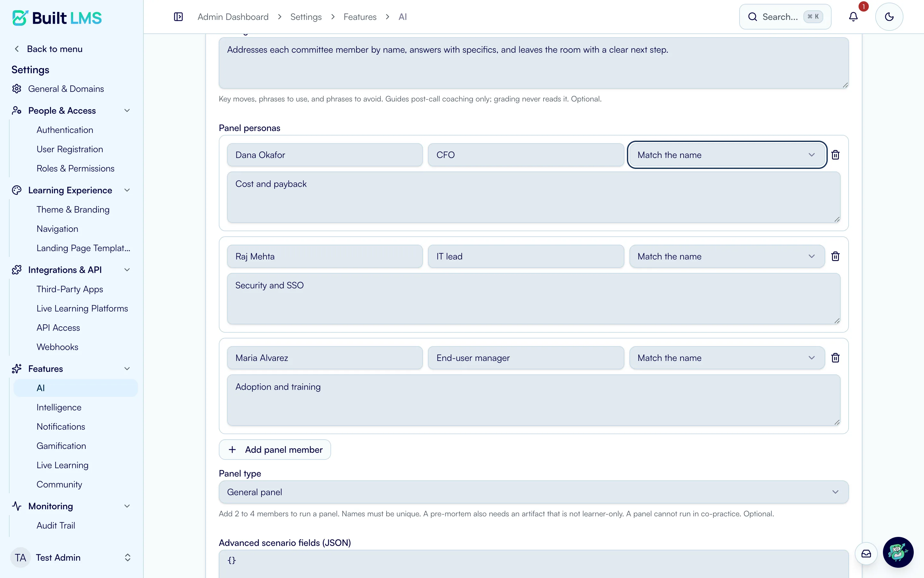Click the People & Access users icon

tap(16, 110)
